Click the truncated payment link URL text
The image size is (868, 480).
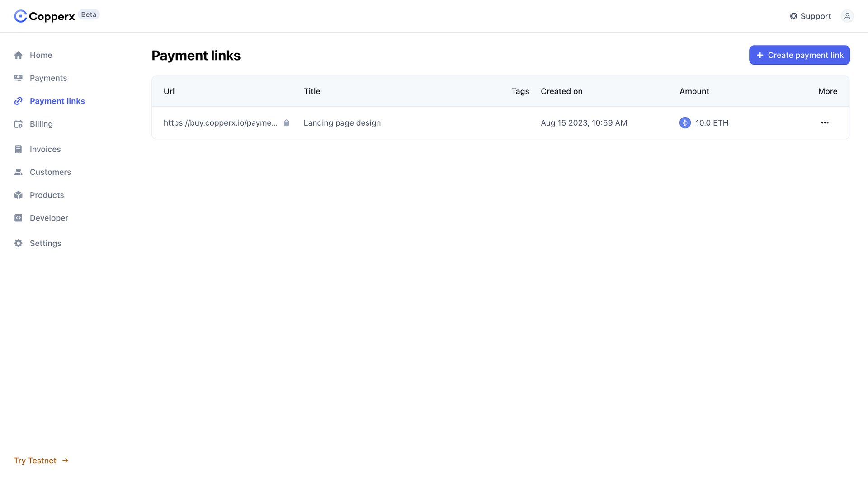(x=221, y=122)
